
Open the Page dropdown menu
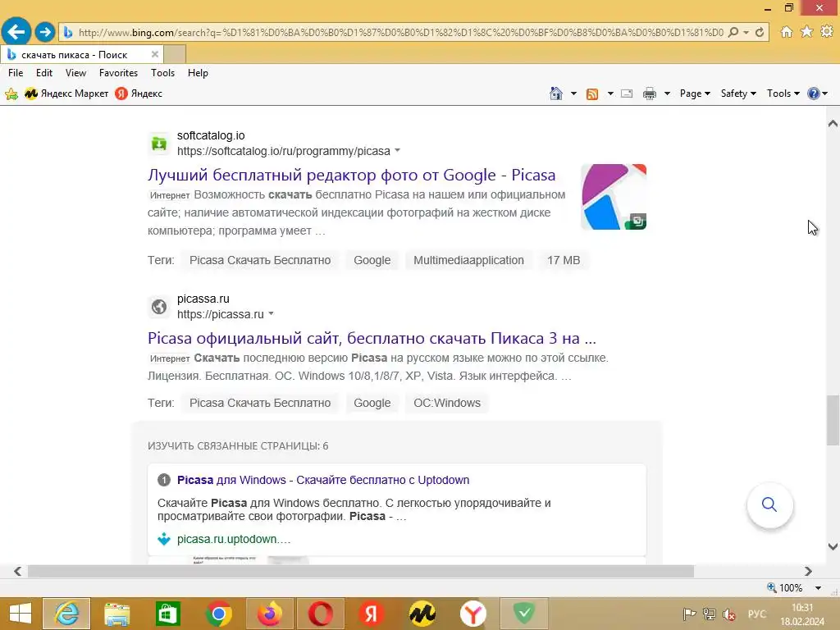click(695, 94)
